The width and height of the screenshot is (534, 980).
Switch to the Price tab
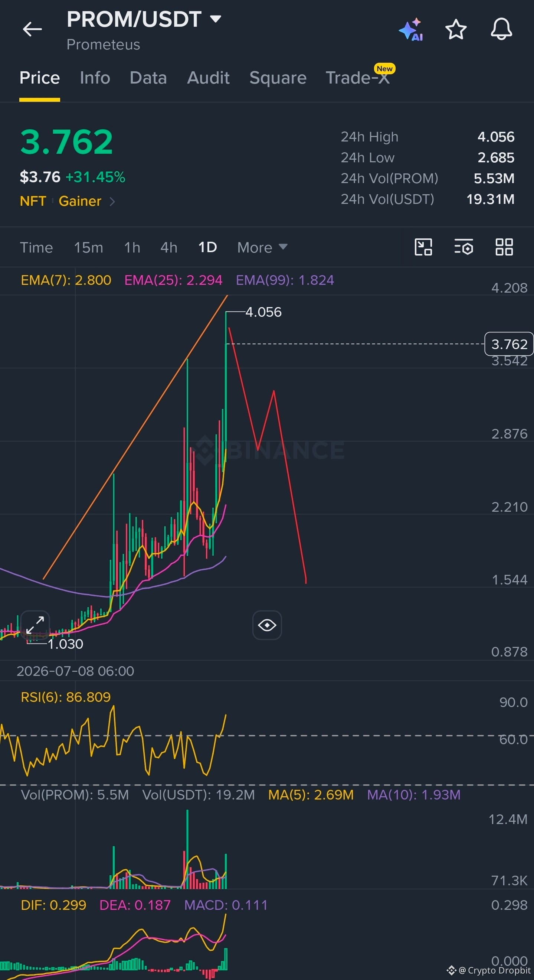click(40, 78)
